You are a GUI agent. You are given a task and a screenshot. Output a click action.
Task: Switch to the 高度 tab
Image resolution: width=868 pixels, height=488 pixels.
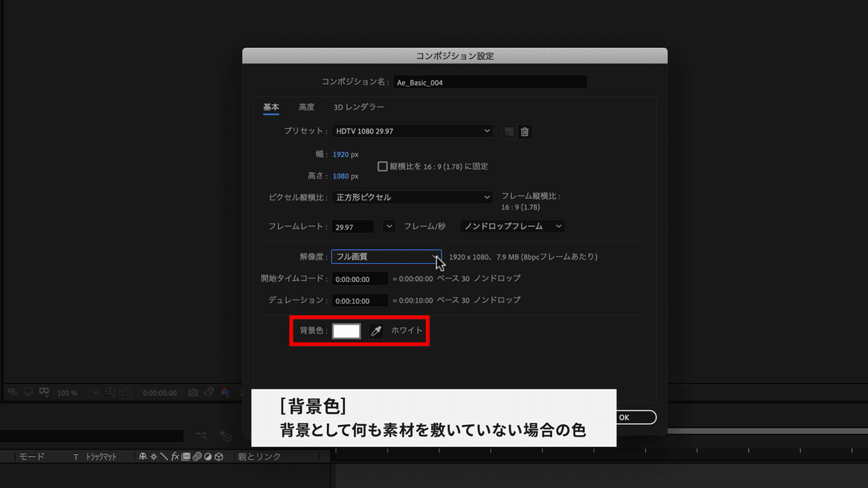click(x=307, y=106)
